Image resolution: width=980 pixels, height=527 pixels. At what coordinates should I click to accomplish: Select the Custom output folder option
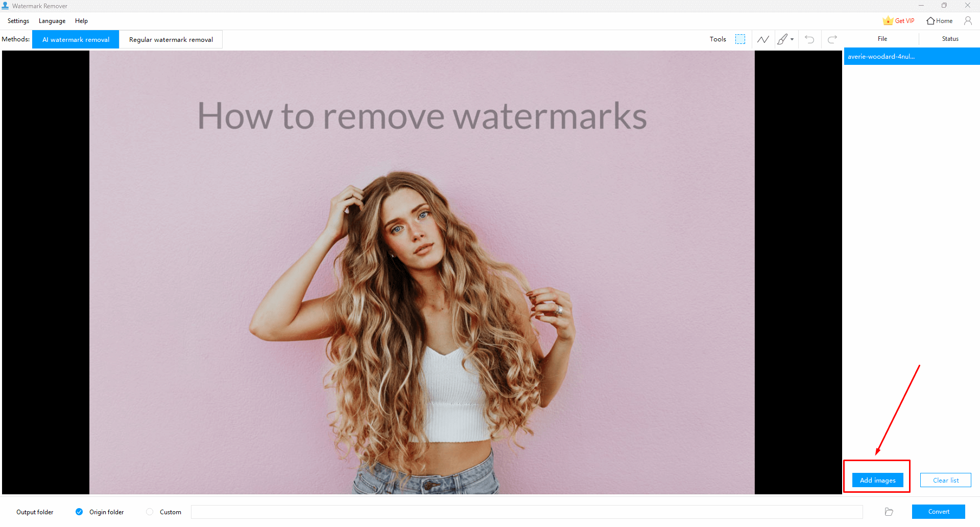click(150, 512)
